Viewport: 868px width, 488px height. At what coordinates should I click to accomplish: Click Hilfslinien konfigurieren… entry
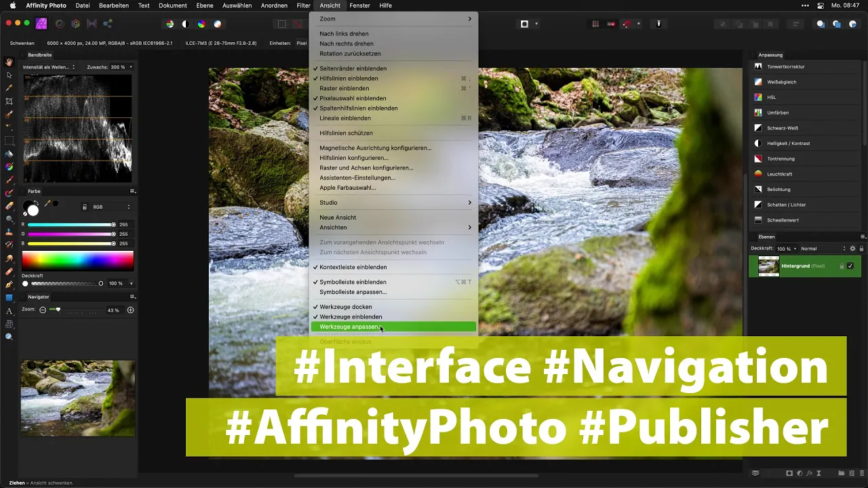tap(393, 158)
